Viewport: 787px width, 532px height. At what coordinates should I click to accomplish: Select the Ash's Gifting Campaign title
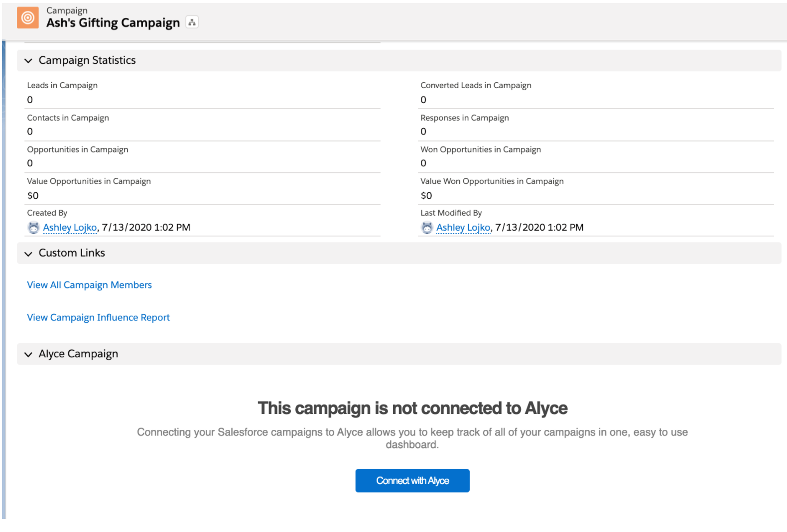[113, 23]
